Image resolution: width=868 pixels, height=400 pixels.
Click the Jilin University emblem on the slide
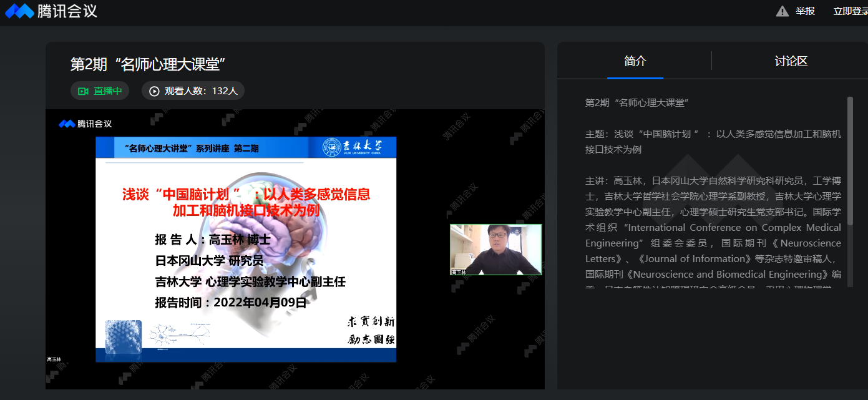(331, 147)
